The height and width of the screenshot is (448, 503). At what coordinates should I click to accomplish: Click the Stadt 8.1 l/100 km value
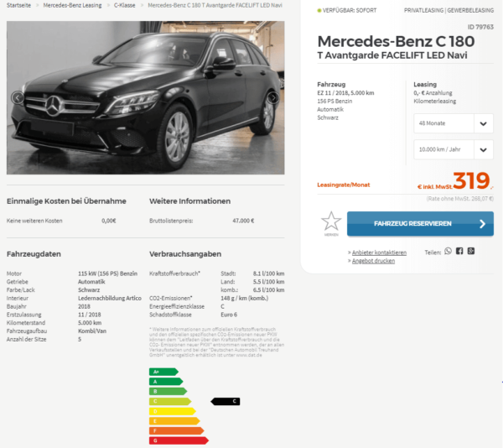[268, 273]
